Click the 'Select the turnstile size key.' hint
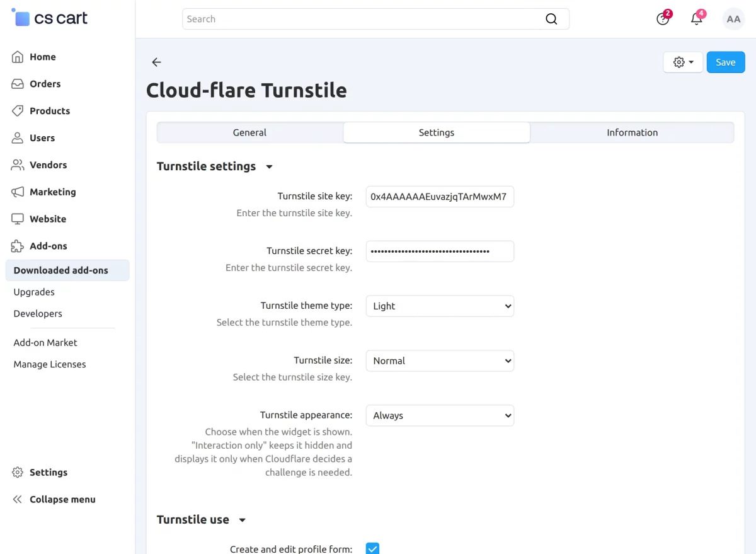This screenshot has height=554, width=756. tap(292, 378)
